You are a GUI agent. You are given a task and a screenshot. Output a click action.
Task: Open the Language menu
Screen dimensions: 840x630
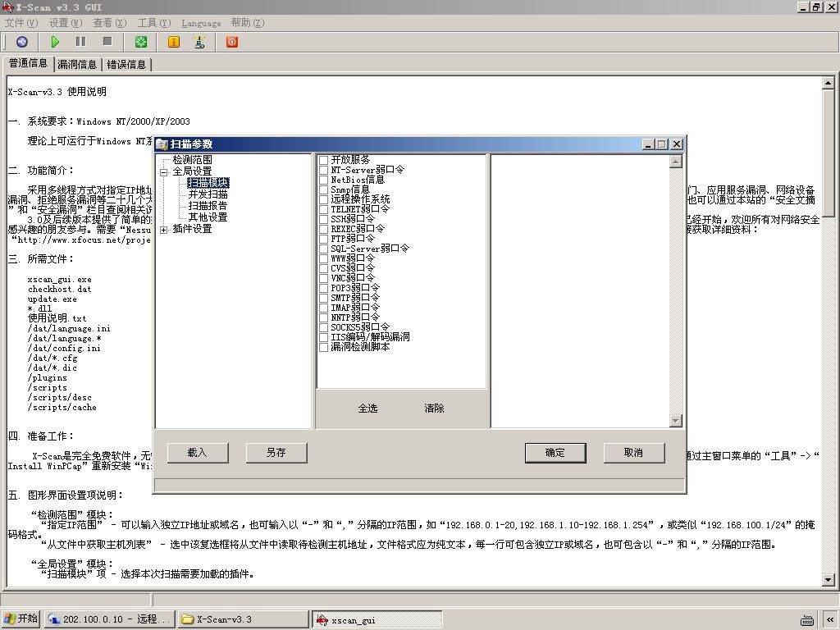(201, 23)
